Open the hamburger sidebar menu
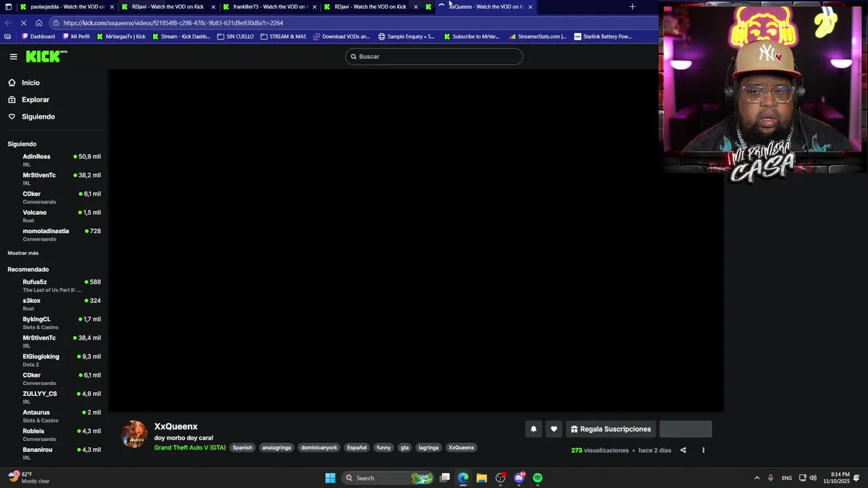 click(14, 57)
